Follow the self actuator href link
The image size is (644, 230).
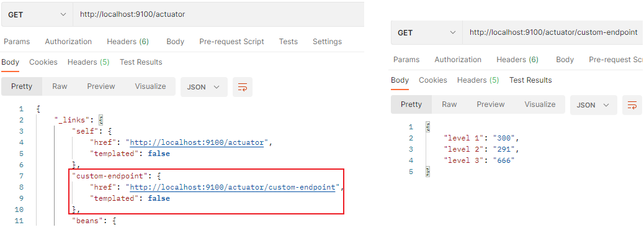coord(197,143)
